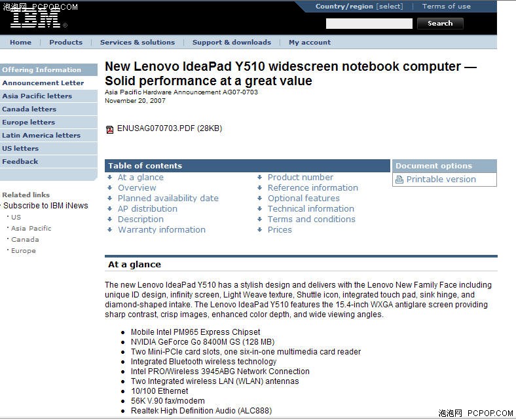Click arrow icon beside Terms and conditions
This screenshot has width=516, height=420.
pos(260,220)
